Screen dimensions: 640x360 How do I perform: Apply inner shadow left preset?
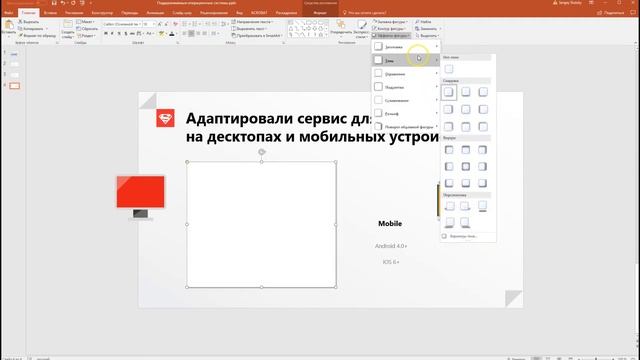pyautogui.click(x=449, y=167)
